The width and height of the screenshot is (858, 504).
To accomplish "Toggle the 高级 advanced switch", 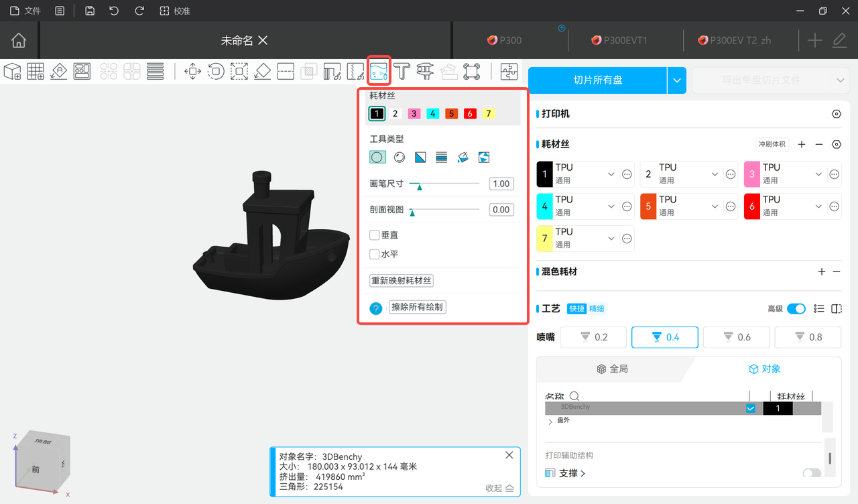I will 796,309.
